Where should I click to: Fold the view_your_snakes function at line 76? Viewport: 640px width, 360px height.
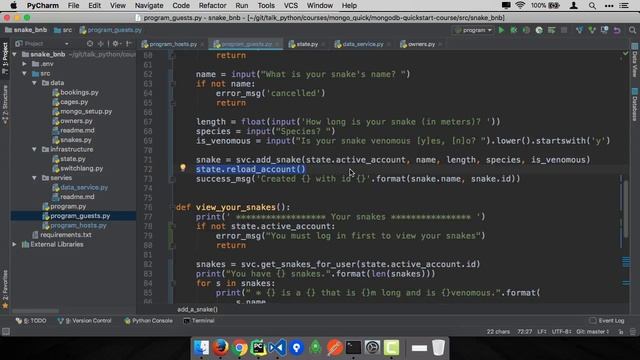click(172, 207)
